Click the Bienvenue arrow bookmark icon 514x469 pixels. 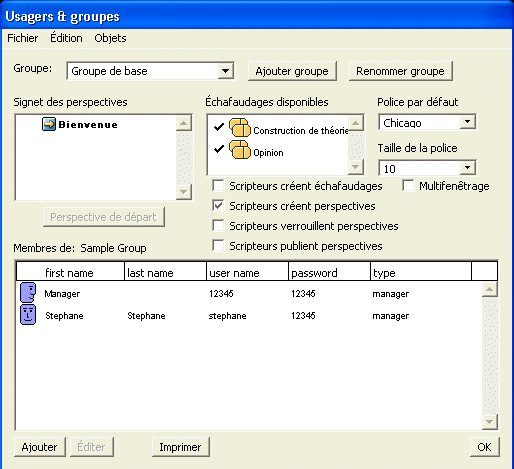pos(49,124)
